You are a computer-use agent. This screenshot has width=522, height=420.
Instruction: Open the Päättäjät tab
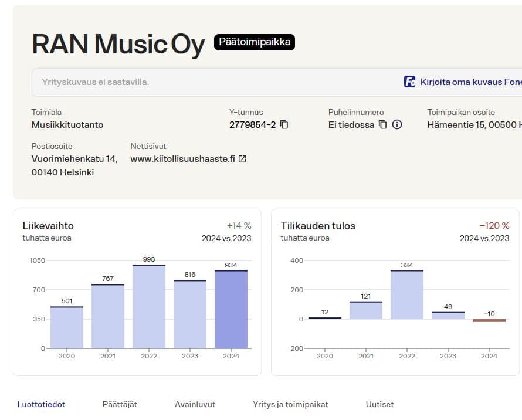click(120, 404)
